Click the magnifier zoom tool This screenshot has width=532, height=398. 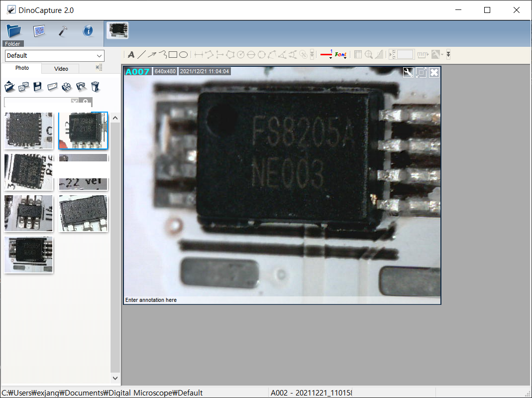coord(369,55)
